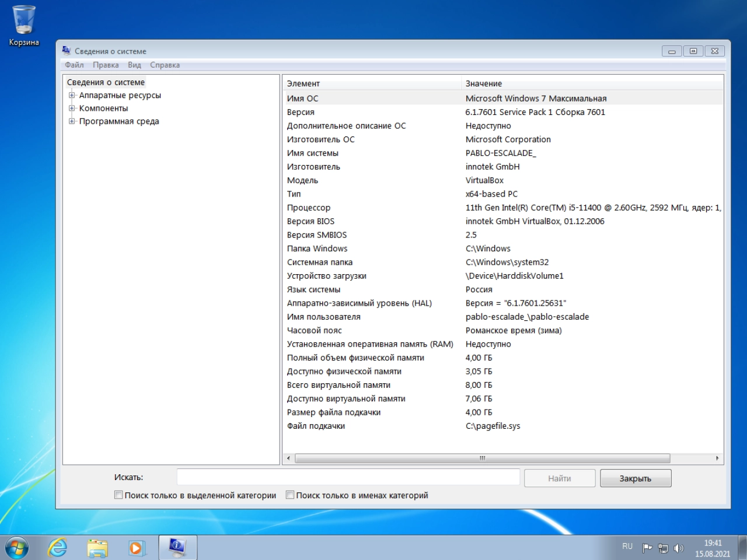The width and height of the screenshot is (747, 560).
Task: Select the Имя пользователя row
Action: tap(503, 317)
